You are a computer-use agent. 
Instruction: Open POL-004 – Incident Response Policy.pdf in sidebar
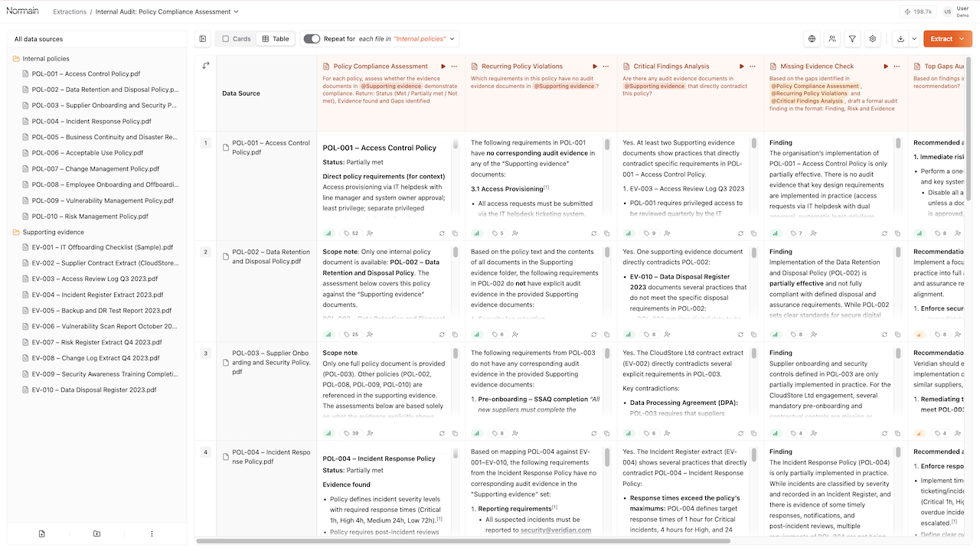tap(91, 122)
